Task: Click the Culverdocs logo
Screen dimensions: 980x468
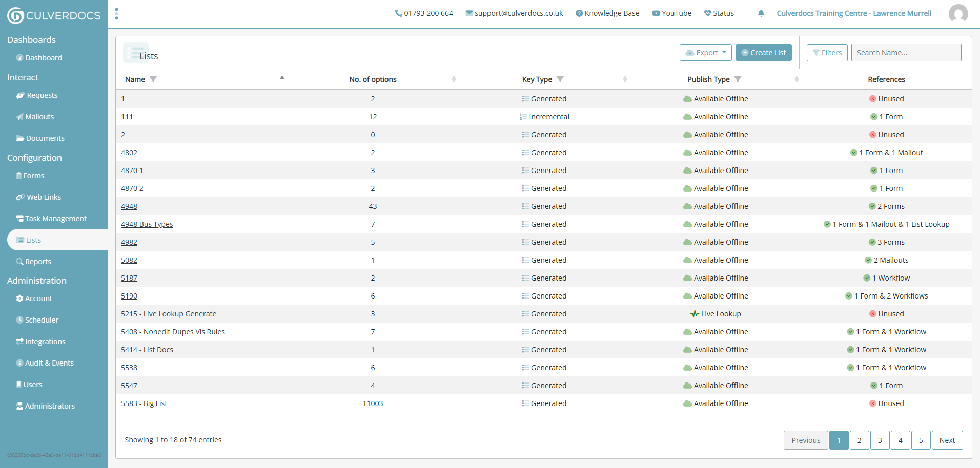Action: point(54,15)
